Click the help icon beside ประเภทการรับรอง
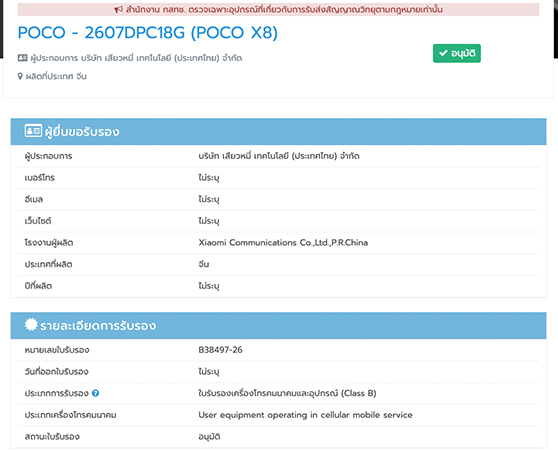Screen dimensions: 558x450 coord(95,393)
